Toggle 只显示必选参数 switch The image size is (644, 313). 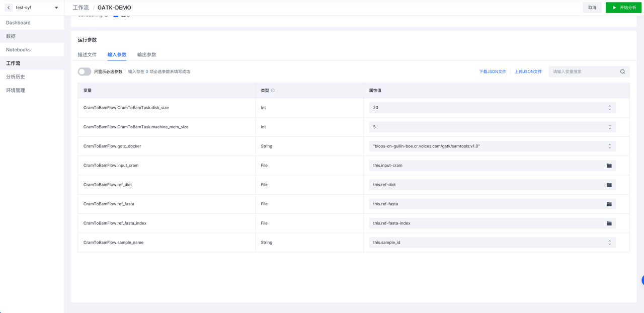click(85, 71)
